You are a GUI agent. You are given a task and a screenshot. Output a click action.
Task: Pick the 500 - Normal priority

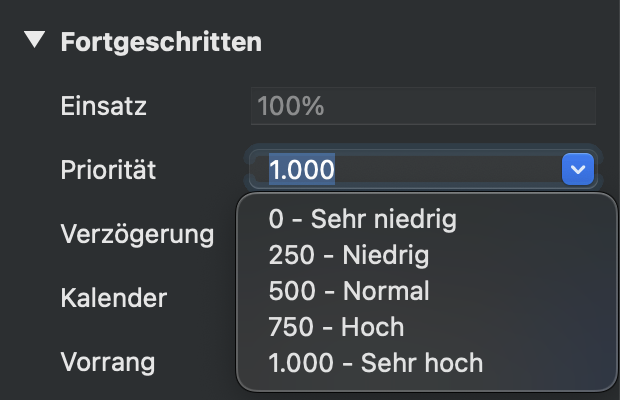click(x=349, y=291)
